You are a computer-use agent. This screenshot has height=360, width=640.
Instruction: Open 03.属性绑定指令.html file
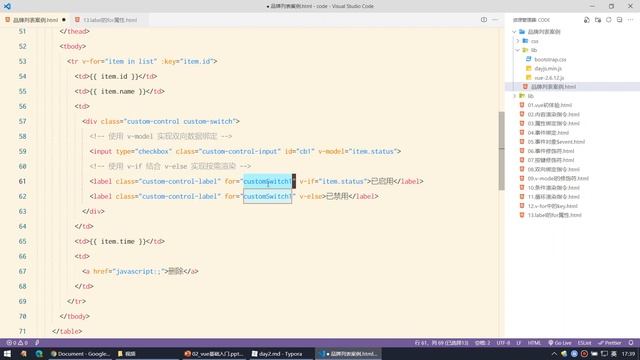[x=553, y=123]
